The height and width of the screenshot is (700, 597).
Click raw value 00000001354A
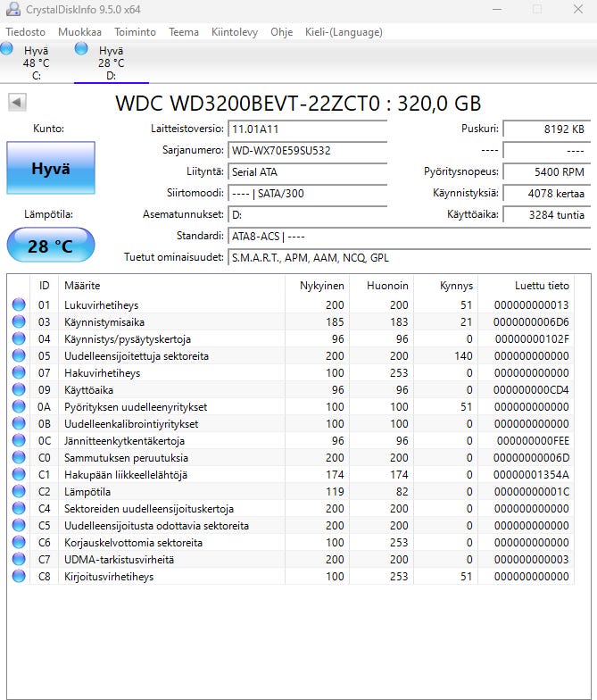click(x=531, y=475)
